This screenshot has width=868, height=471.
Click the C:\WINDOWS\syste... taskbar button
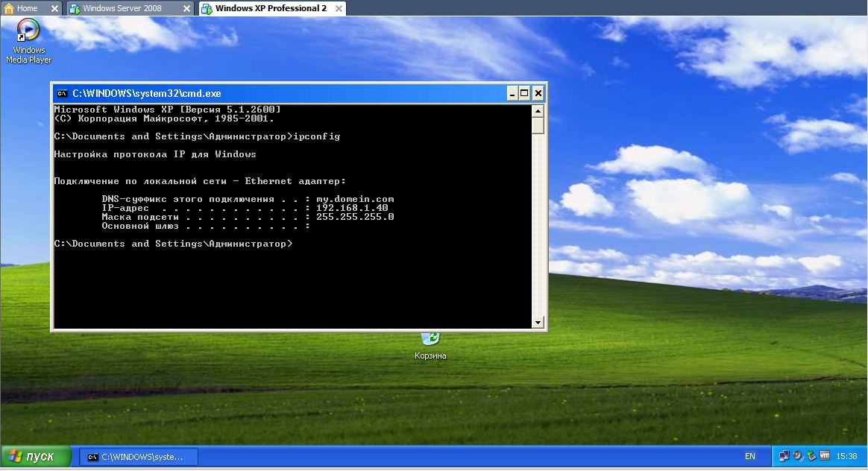139,457
